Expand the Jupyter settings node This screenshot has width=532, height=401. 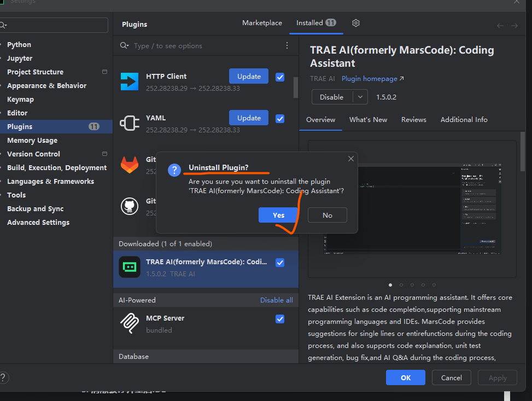[x=1, y=59]
